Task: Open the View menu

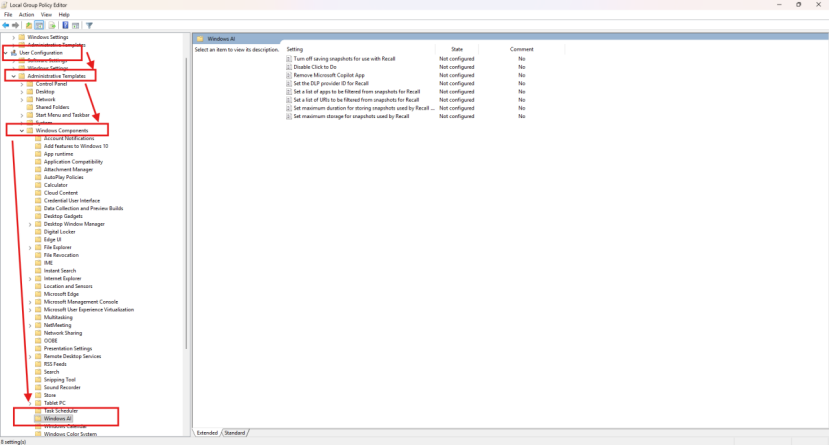Action: (x=47, y=15)
